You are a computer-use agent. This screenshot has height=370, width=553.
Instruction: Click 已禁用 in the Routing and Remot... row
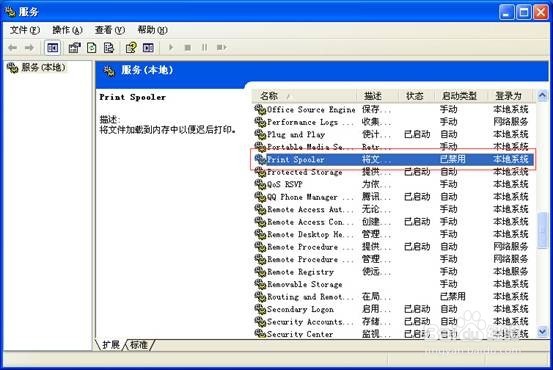click(453, 297)
